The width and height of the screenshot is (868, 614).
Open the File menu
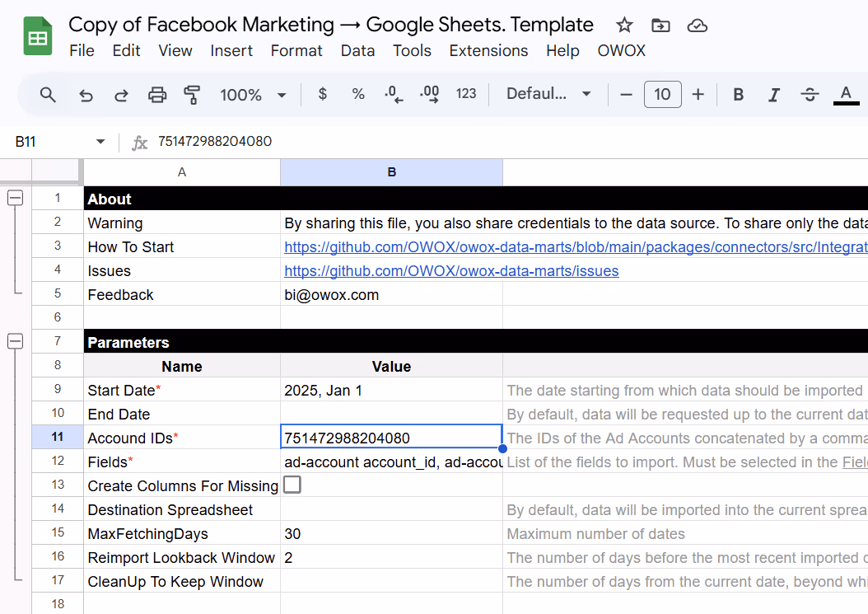[82, 50]
